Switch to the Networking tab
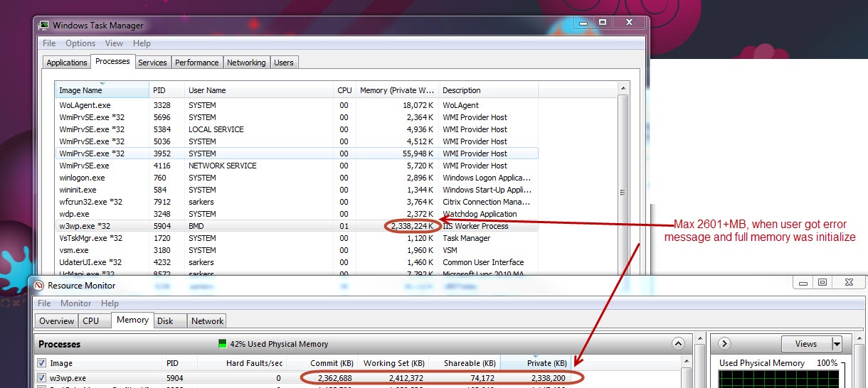Screen dimensions: 868x388 [x=246, y=63]
